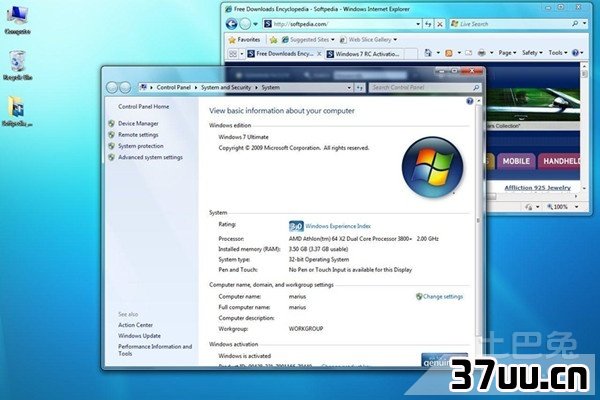The image size is (600, 400).
Task: Click the back button in Control Panel
Action: 112,88
